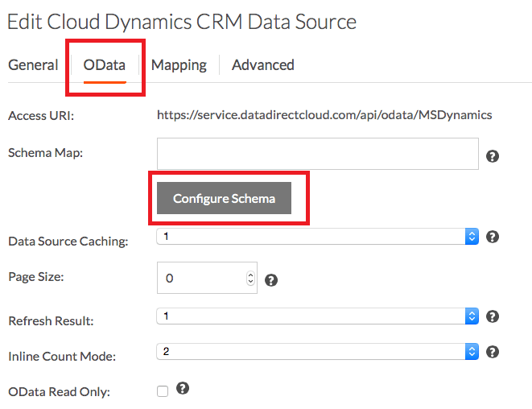The width and height of the screenshot is (532, 409).
Task: Switch to the General tab
Action: coord(33,65)
